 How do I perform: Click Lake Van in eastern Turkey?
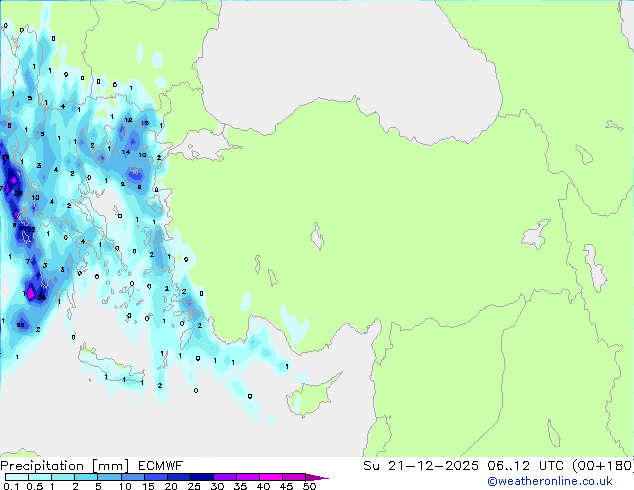point(536,237)
